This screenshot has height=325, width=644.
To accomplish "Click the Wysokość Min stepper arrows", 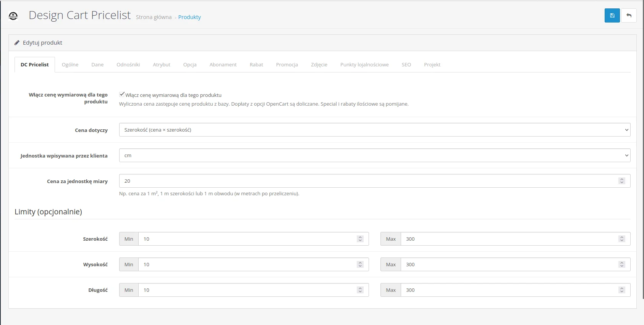I will pos(360,264).
